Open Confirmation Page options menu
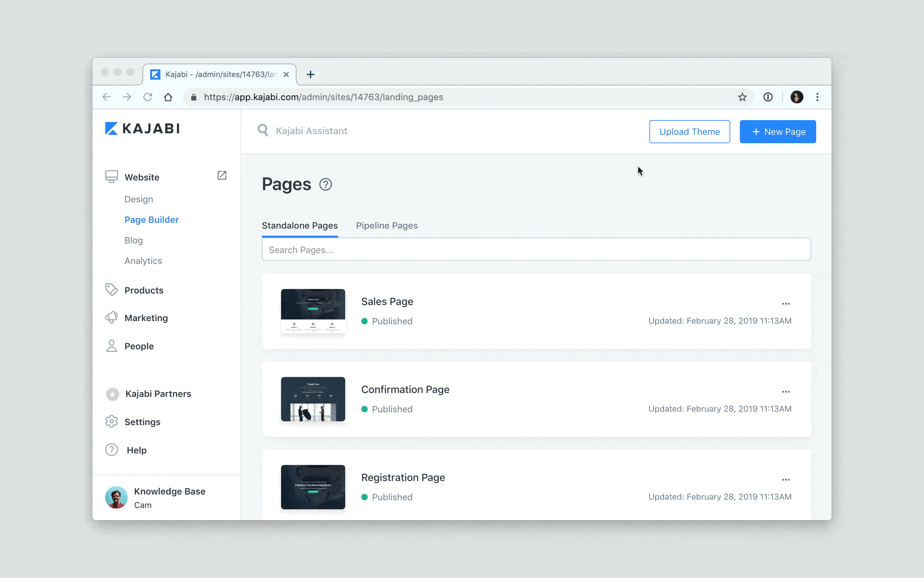924x578 pixels. [786, 392]
